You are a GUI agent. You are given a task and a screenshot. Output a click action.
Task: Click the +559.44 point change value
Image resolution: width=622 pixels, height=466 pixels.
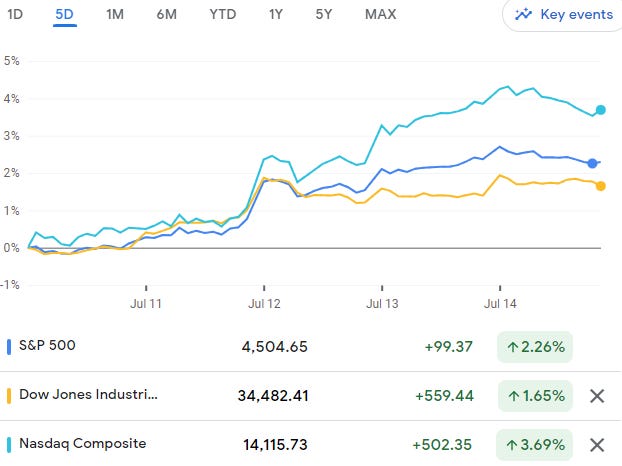tap(444, 396)
